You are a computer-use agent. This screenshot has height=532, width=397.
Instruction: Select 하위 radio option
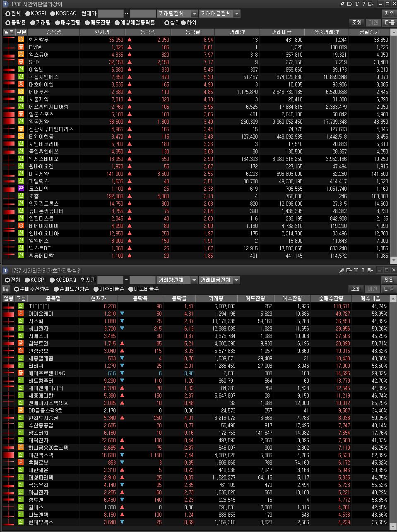point(183,23)
